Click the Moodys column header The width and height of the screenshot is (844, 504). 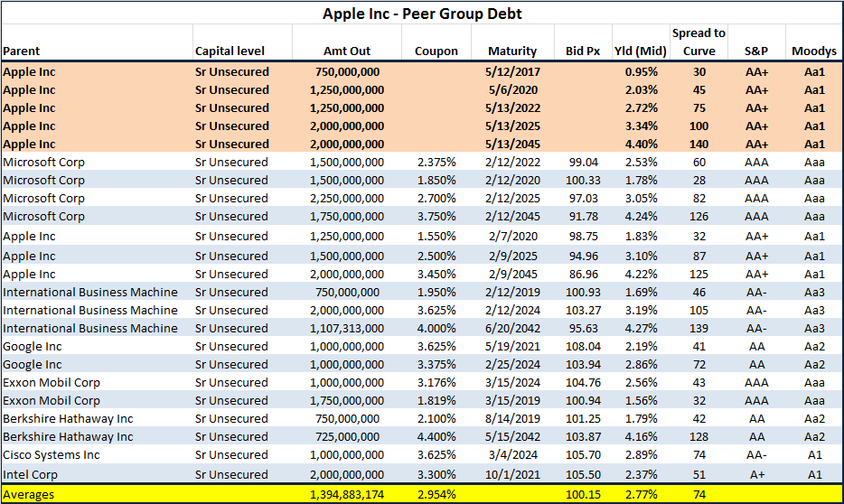pyautogui.click(x=814, y=51)
